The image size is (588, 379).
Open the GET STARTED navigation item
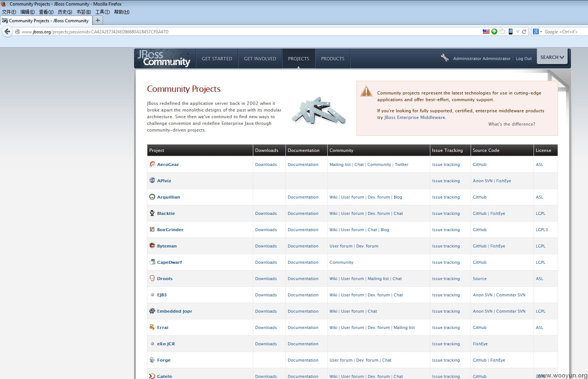(x=217, y=59)
